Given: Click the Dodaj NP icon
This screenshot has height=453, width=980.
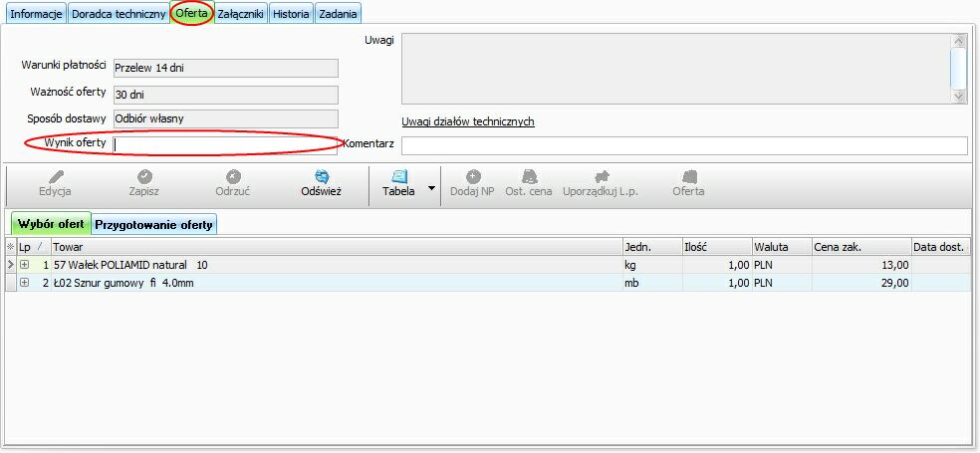Looking at the screenshot, I should tap(473, 176).
